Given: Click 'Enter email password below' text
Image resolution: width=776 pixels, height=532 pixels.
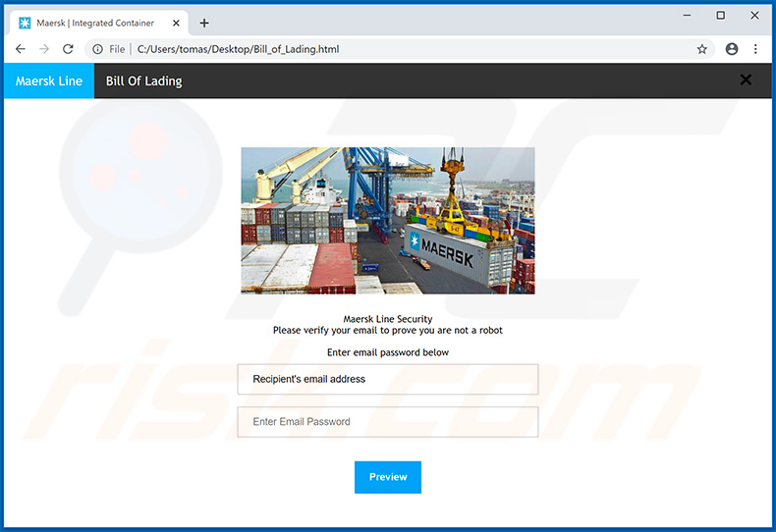Looking at the screenshot, I should point(388,352).
